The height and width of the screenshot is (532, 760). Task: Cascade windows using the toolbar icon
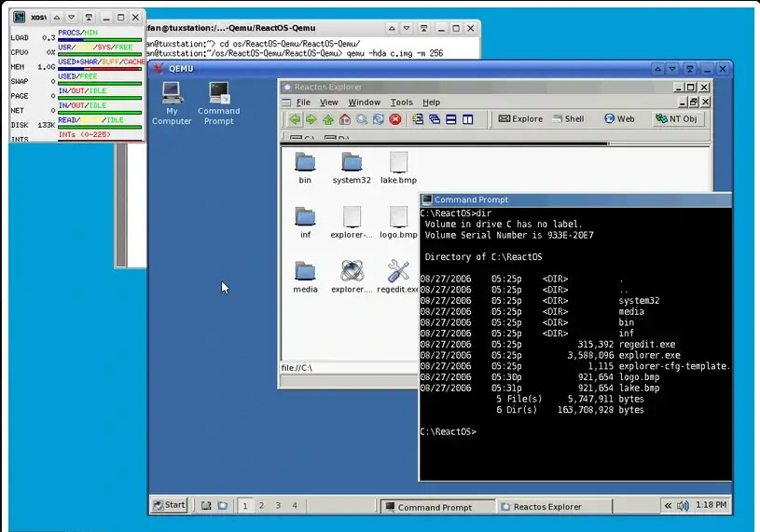coord(435,119)
